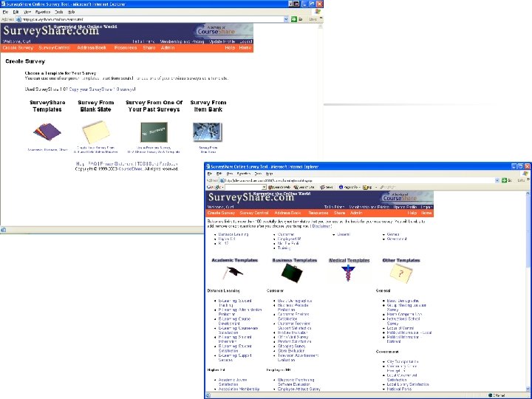
Task: Click the National Parks template link
Action: coord(399,389)
